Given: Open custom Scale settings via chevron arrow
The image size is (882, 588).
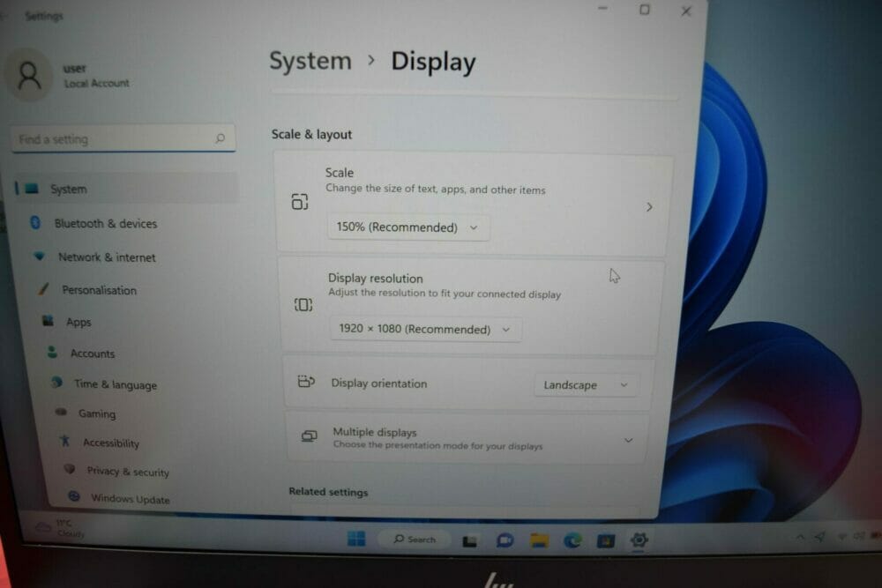Looking at the screenshot, I should pos(649,207).
